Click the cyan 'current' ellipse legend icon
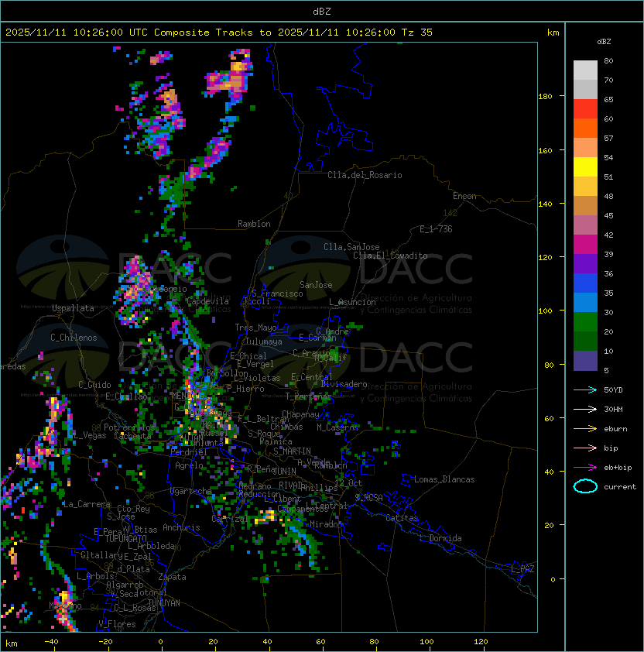This screenshot has width=644, height=652. pyautogui.click(x=585, y=486)
